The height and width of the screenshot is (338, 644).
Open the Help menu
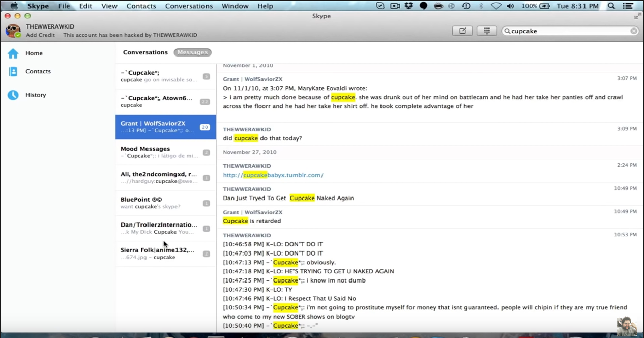[266, 6]
